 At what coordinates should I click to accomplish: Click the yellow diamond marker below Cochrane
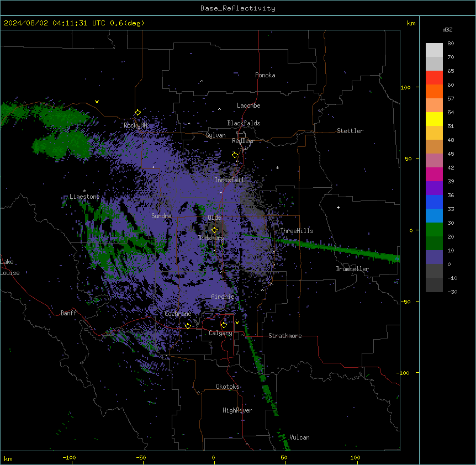click(x=188, y=326)
